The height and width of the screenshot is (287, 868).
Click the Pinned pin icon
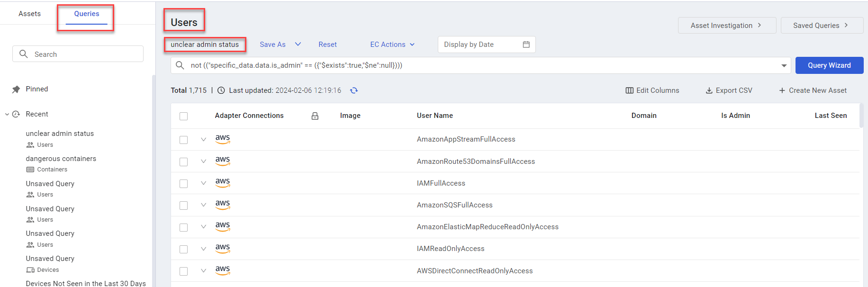pos(16,89)
